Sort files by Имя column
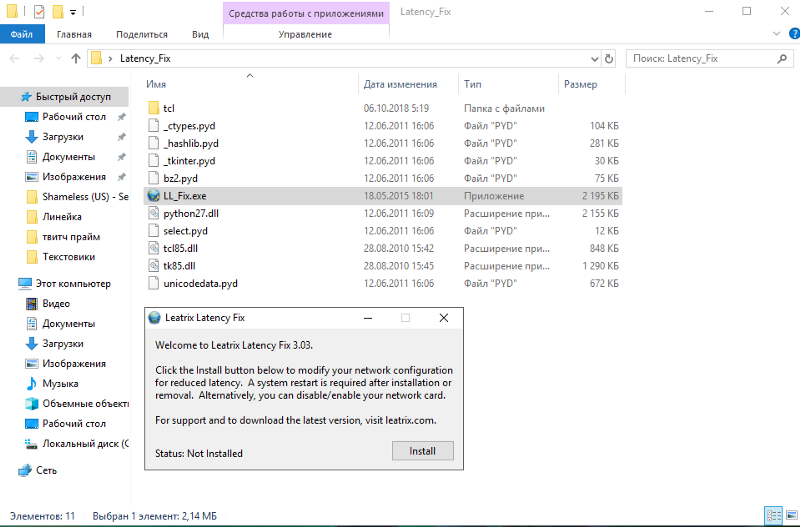This screenshot has width=800, height=527. coord(156,84)
